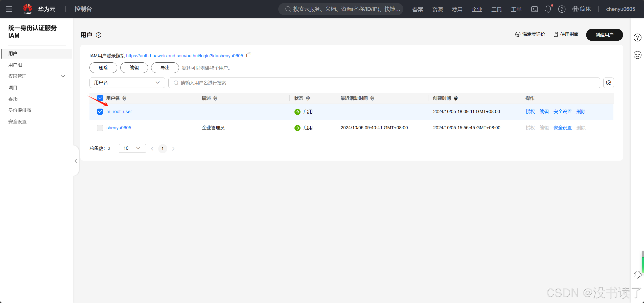Open the m_root_user user link
The width and height of the screenshot is (644, 303).
pyautogui.click(x=119, y=112)
